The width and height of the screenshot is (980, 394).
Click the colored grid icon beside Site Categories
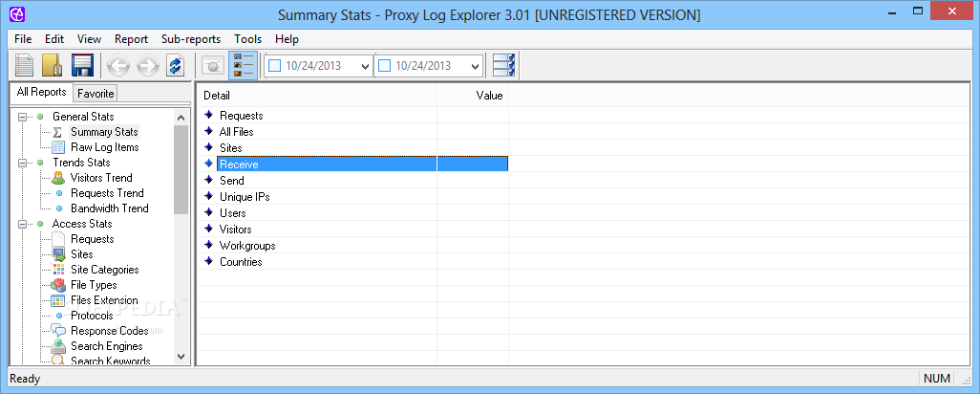click(58, 270)
